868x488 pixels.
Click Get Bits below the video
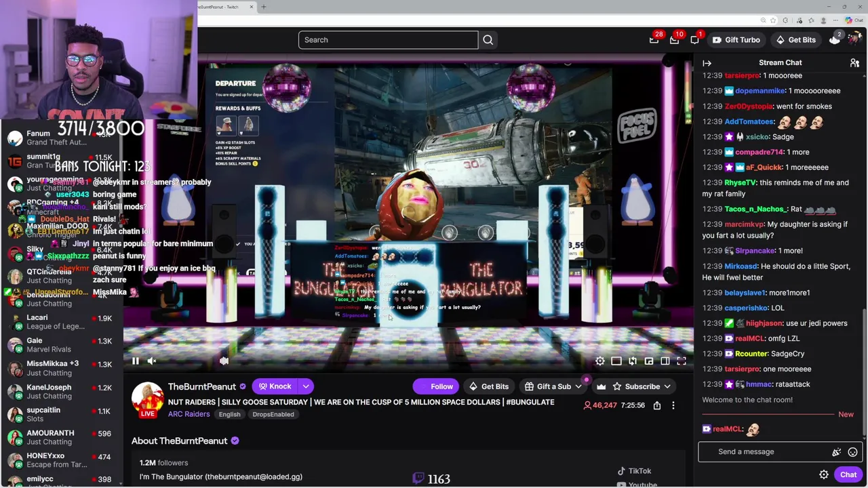tap(488, 386)
